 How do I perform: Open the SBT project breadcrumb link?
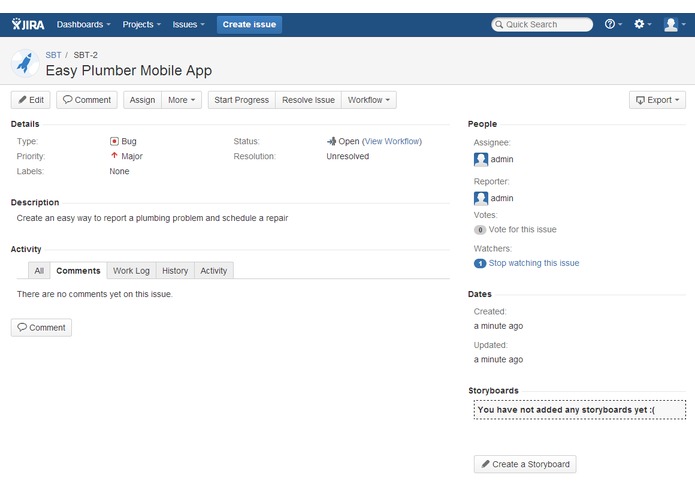pyautogui.click(x=53, y=55)
